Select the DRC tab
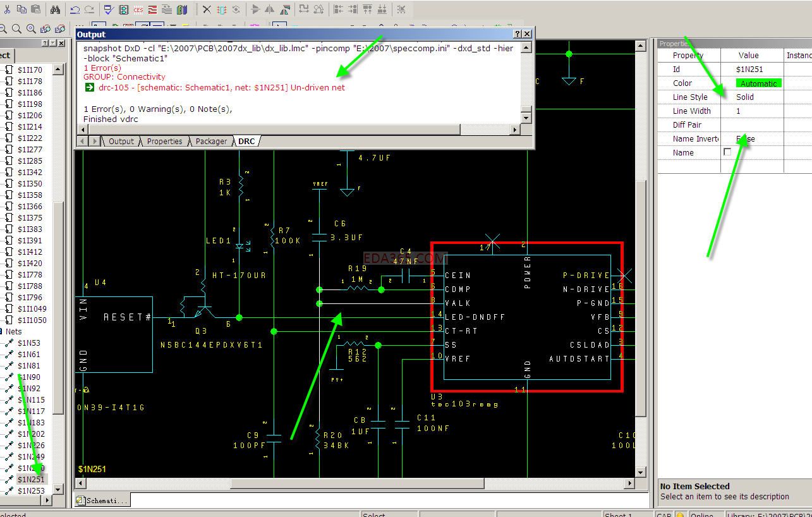 click(246, 141)
